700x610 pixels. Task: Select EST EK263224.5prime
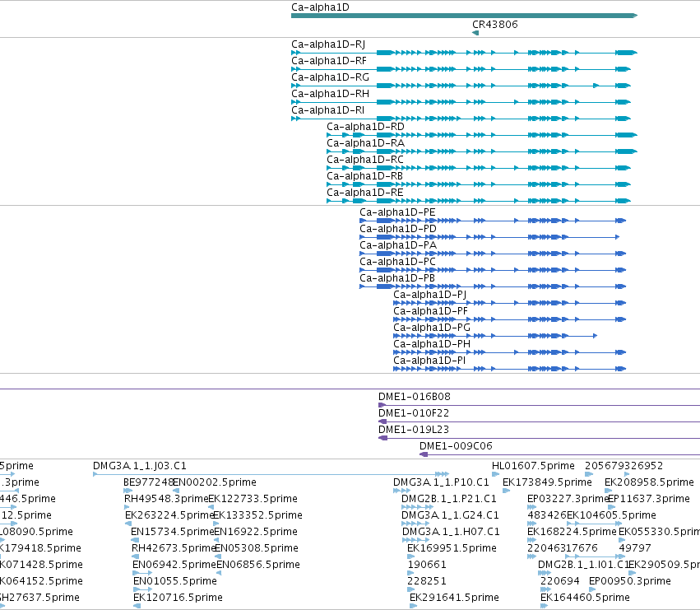pyautogui.click(x=128, y=524)
